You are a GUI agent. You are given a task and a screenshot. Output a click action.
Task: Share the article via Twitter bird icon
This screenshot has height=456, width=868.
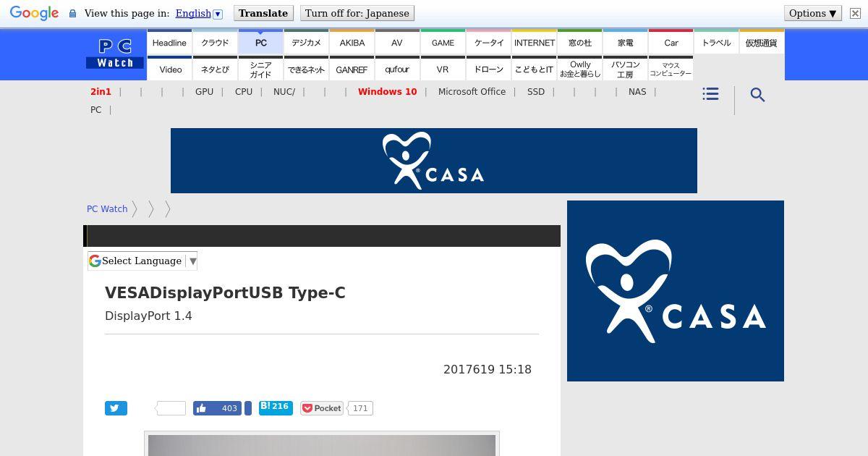[114, 408]
